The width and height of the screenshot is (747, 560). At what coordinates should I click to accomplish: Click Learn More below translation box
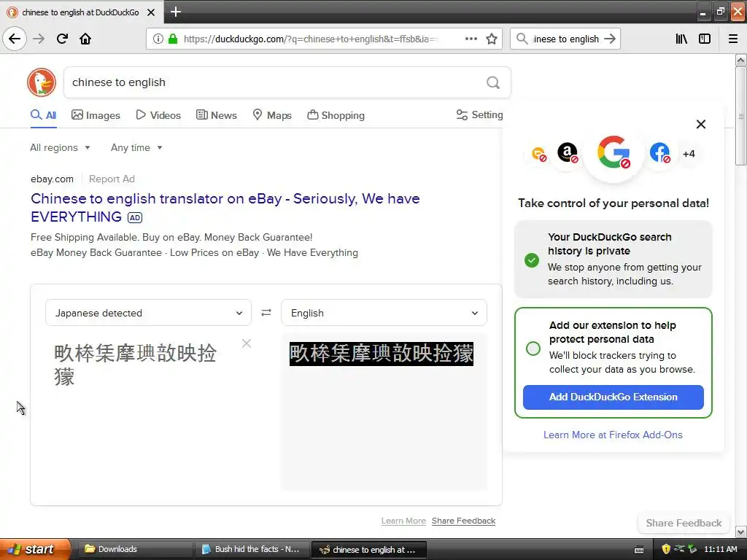[403, 521]
